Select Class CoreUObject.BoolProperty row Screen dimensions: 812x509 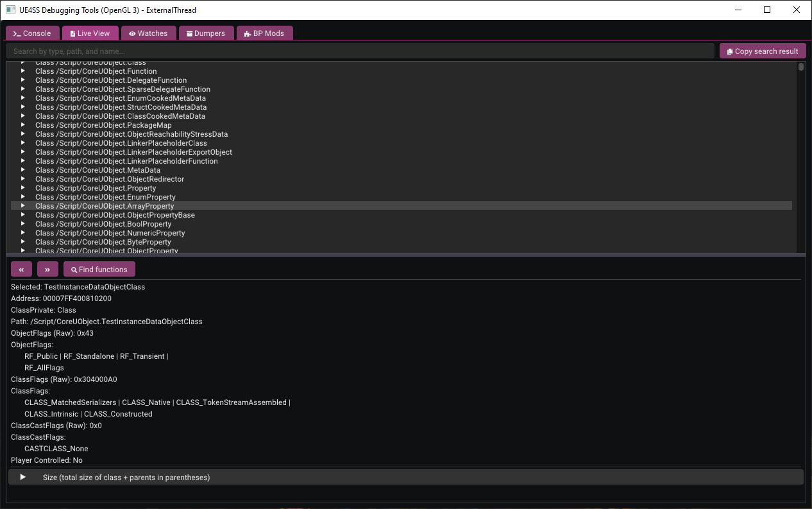point(402,224)
